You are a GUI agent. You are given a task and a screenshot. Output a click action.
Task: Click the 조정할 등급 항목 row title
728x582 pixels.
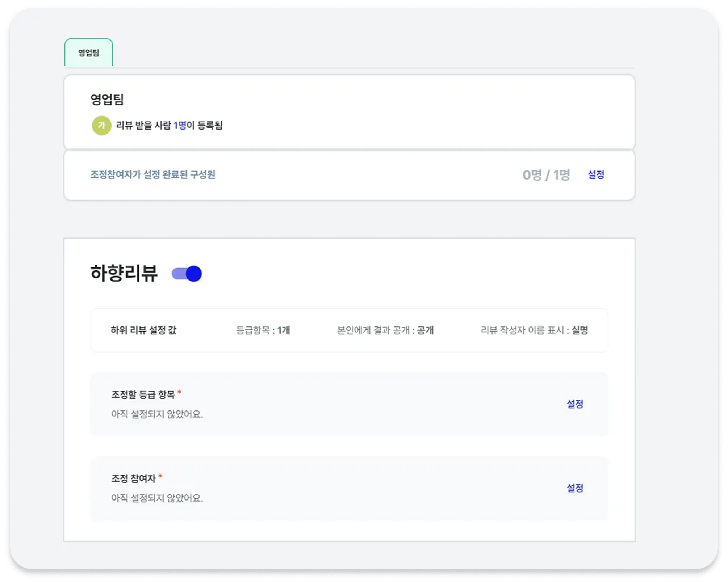click(x=143, y=394)
